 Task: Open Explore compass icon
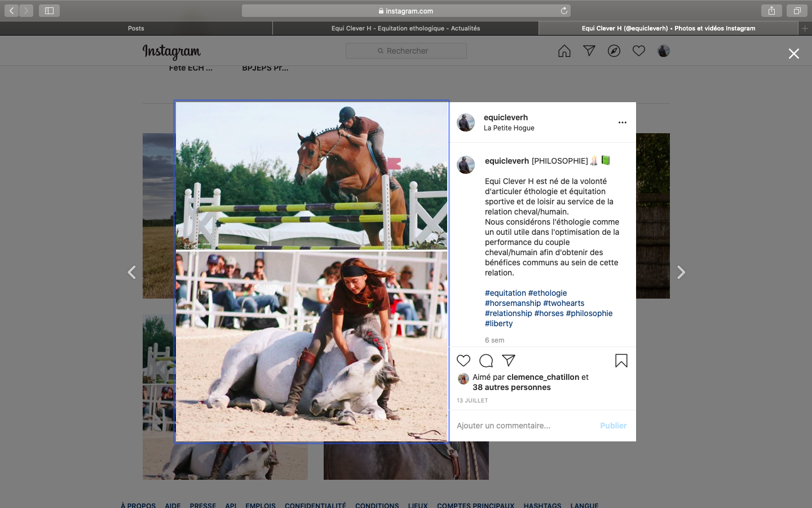click(x=614, y=51)
